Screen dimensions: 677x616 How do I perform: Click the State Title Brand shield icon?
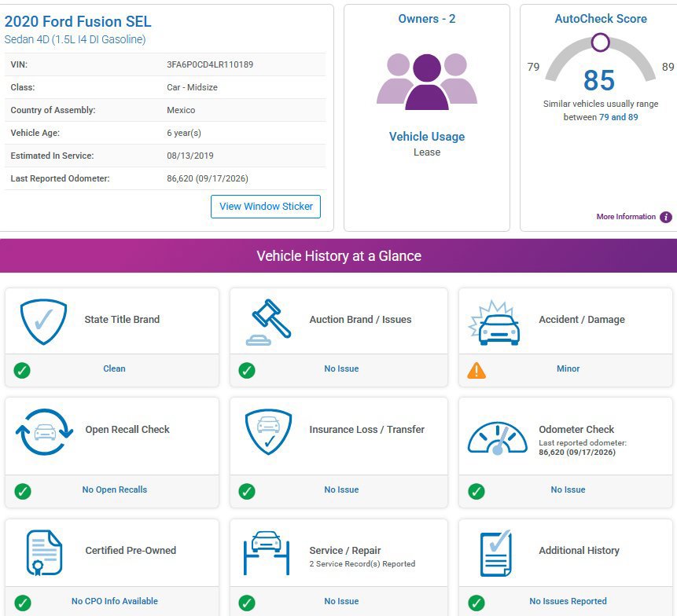coord(43,321)
